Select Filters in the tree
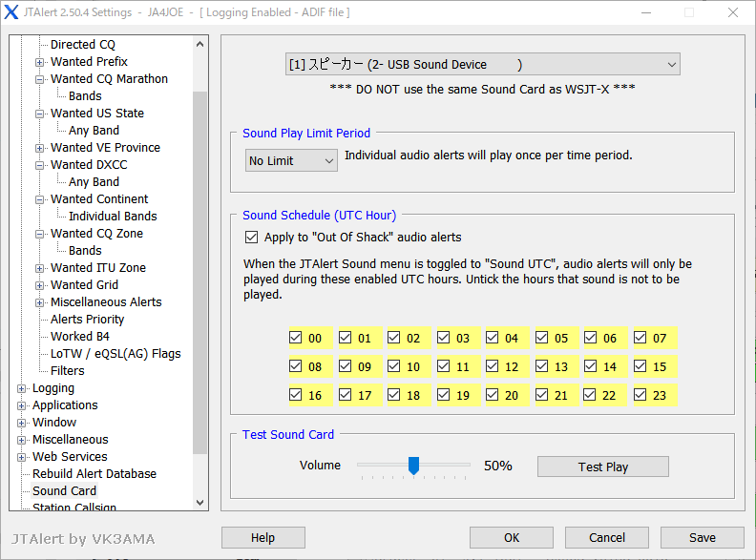This screenshot has height=560, width=756. (68, 370)
